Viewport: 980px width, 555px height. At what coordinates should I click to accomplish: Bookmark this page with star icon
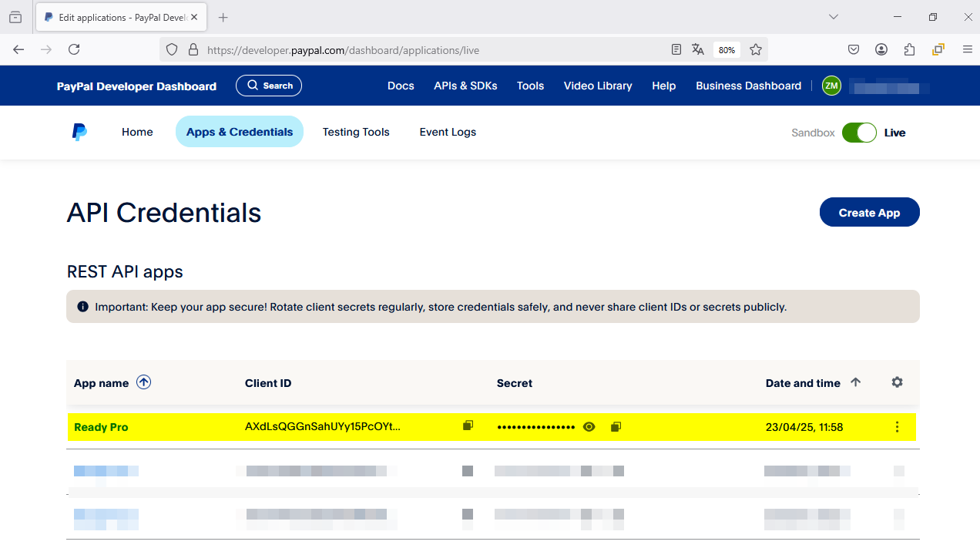pyautogui.click(x=756, y=49)
